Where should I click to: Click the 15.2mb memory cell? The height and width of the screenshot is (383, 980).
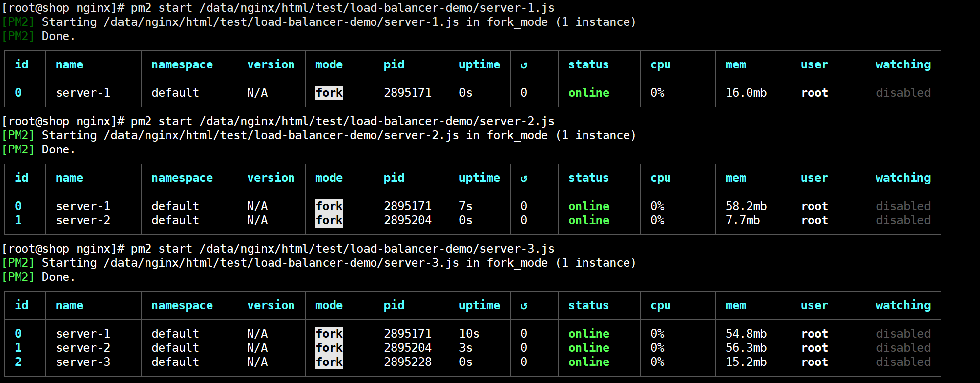pos(746,362)
